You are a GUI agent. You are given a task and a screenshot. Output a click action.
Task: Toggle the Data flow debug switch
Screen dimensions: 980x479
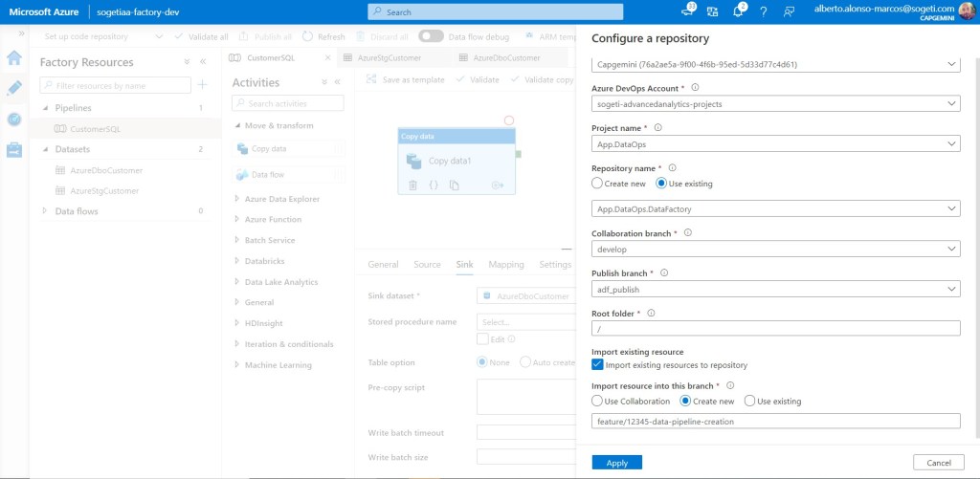pos(432,36)
